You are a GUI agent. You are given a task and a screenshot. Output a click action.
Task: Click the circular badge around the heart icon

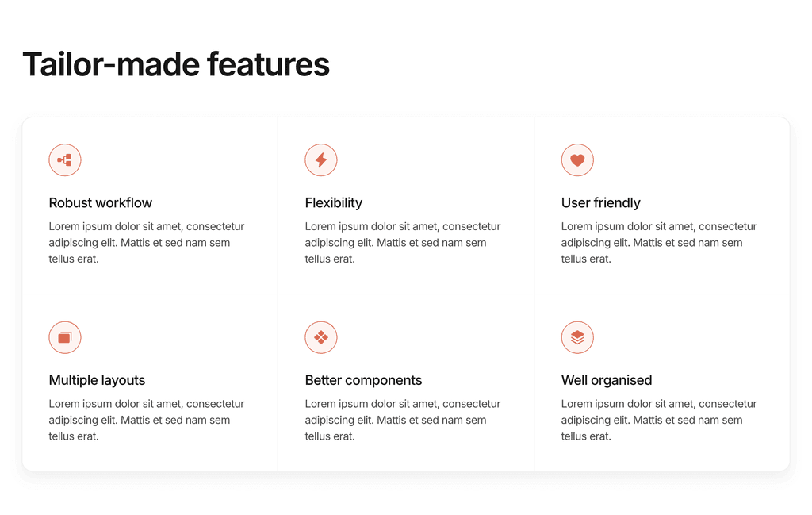click(x=577, y=159)
